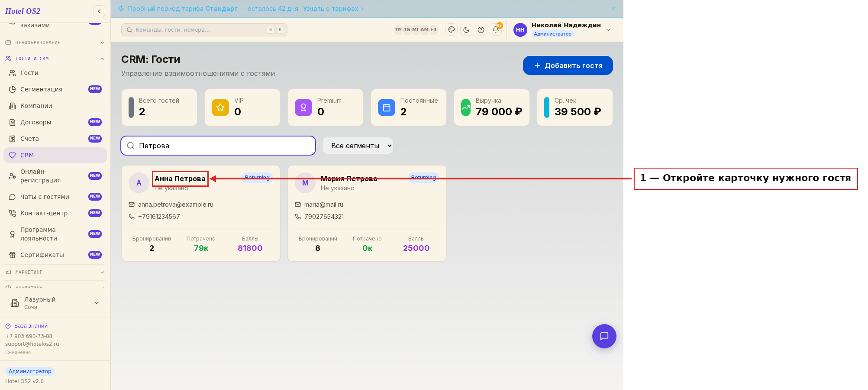Open notifications bell icon
This screenshot has height=390, width=868.
[496, 29]
